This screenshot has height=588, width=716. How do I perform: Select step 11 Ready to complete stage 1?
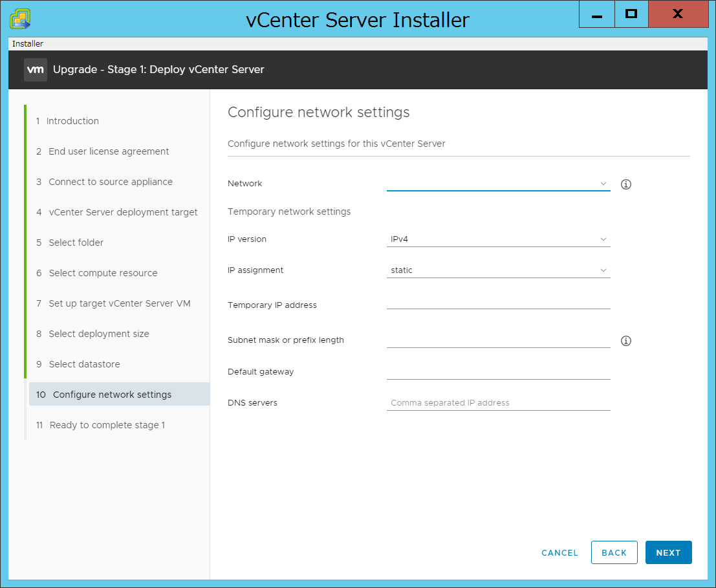pyautogui.click(x=100, y=425)
